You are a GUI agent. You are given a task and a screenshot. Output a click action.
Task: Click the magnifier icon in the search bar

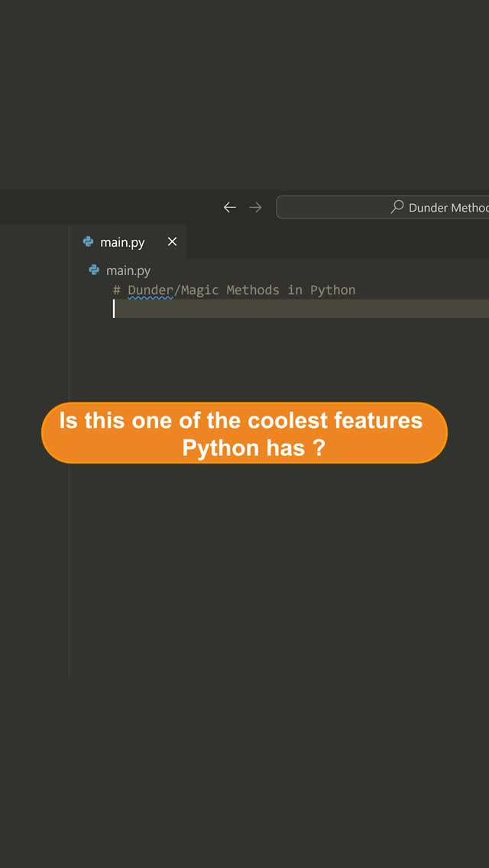coord(397,207)
